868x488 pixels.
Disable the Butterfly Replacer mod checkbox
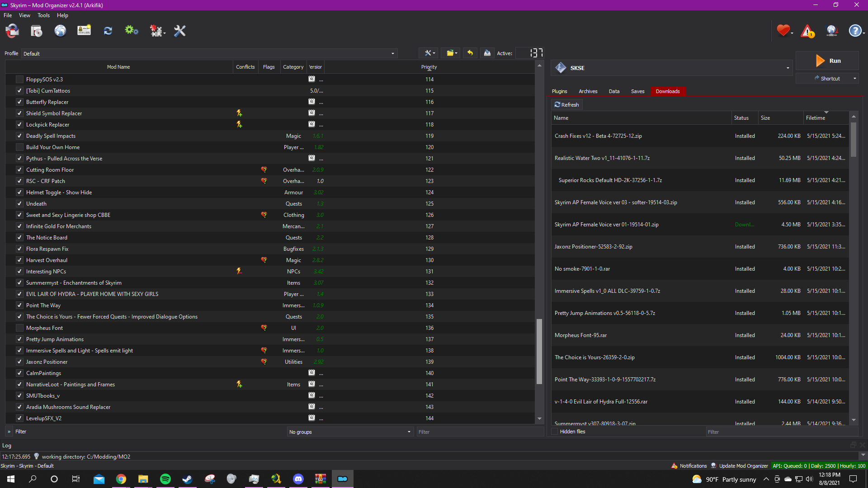click(x=19, y=102)
